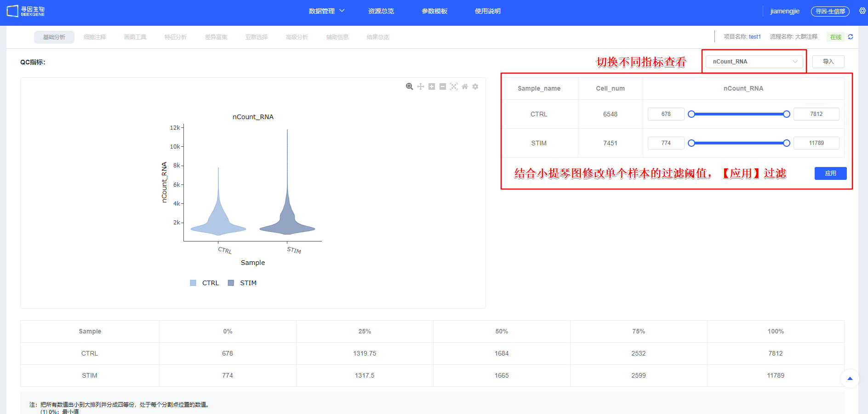Grab the STIM slider minimum handle
868x414 pixels.
pos(691,143)
